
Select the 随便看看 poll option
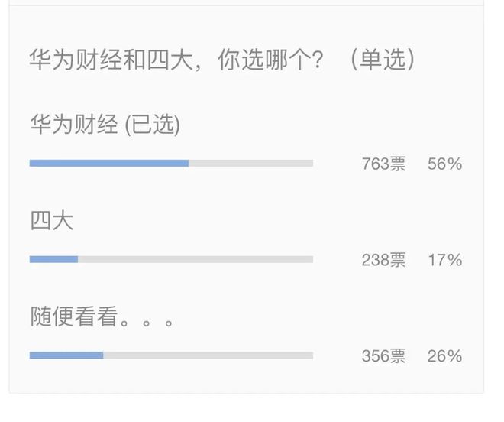coord(102,316)
